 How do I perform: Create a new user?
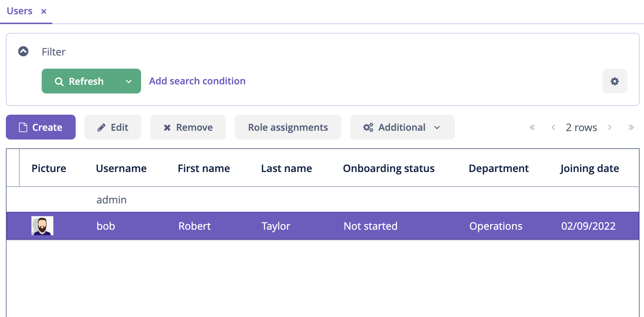pos(41,127)
